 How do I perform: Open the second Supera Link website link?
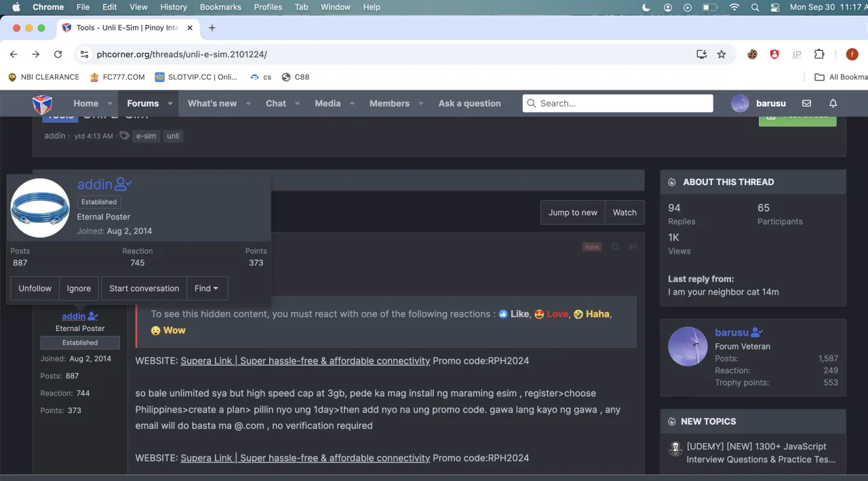point(305,458)
